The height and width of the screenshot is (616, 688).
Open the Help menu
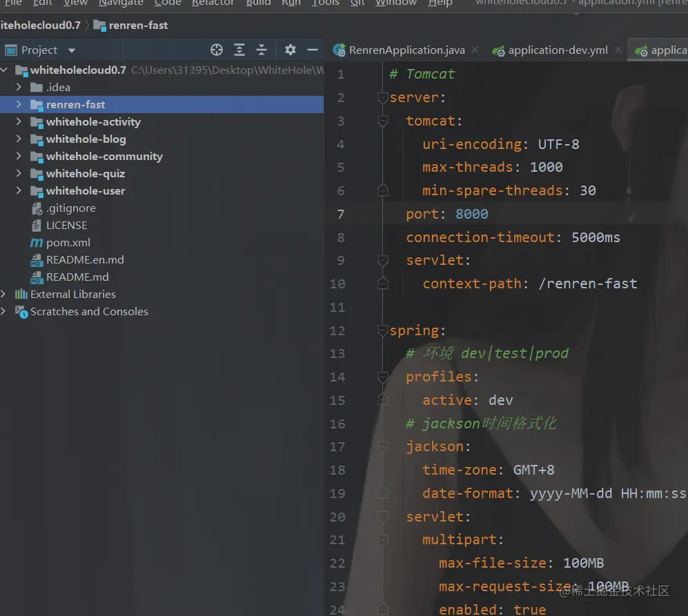[440, 3]
